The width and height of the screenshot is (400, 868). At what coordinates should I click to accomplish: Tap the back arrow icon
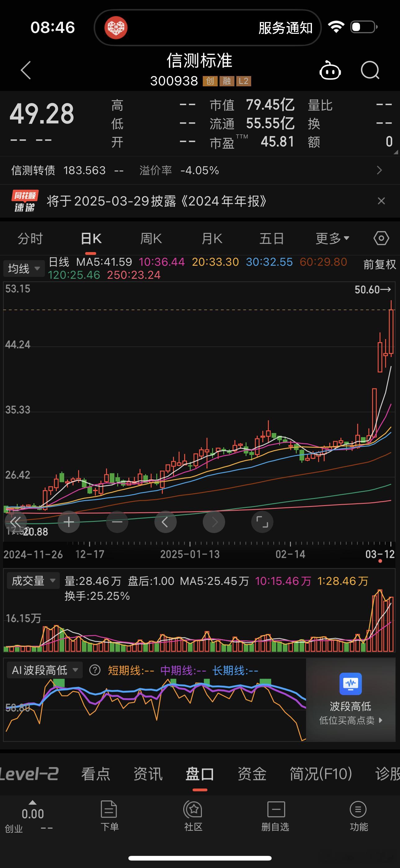(26, 70)
